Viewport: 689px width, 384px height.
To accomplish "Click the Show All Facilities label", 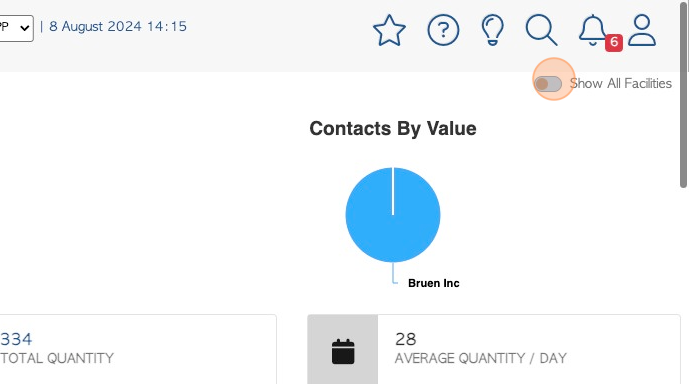I will click(620, 83).
